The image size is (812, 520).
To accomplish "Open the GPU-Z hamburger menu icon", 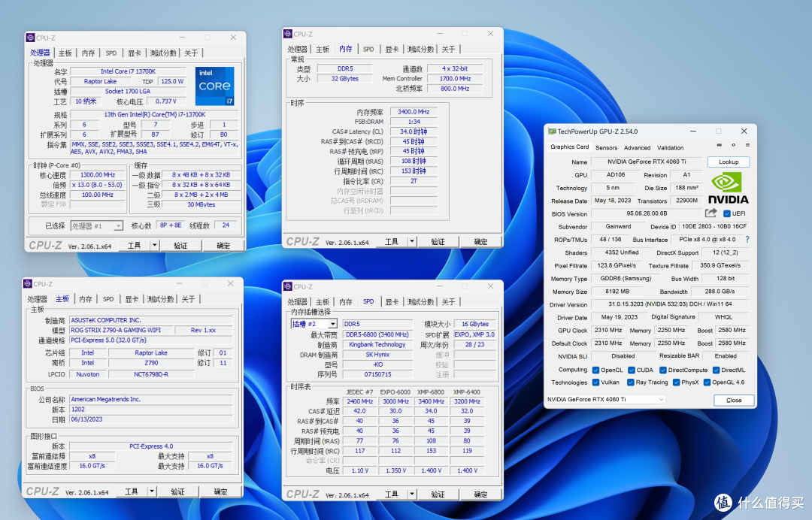I will [747, 145].
